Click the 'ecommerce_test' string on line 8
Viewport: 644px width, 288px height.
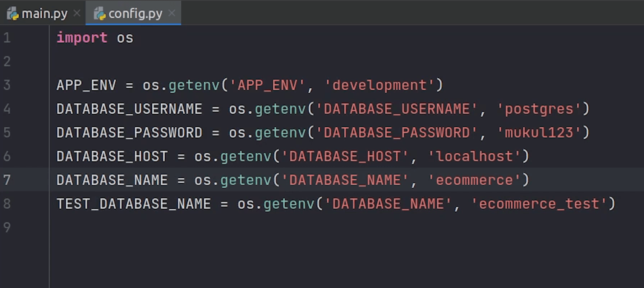click(x=539, y=204)
